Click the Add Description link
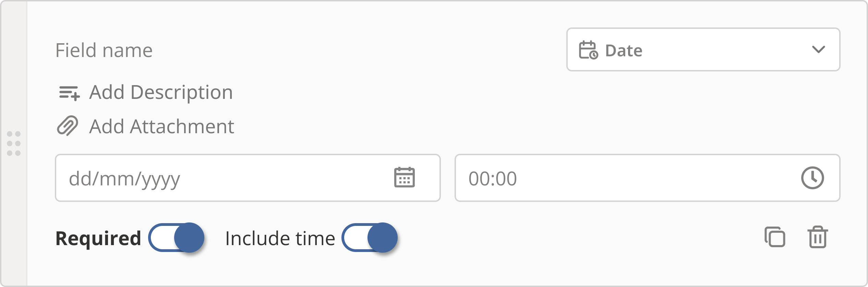 click(x=161, y=92)
